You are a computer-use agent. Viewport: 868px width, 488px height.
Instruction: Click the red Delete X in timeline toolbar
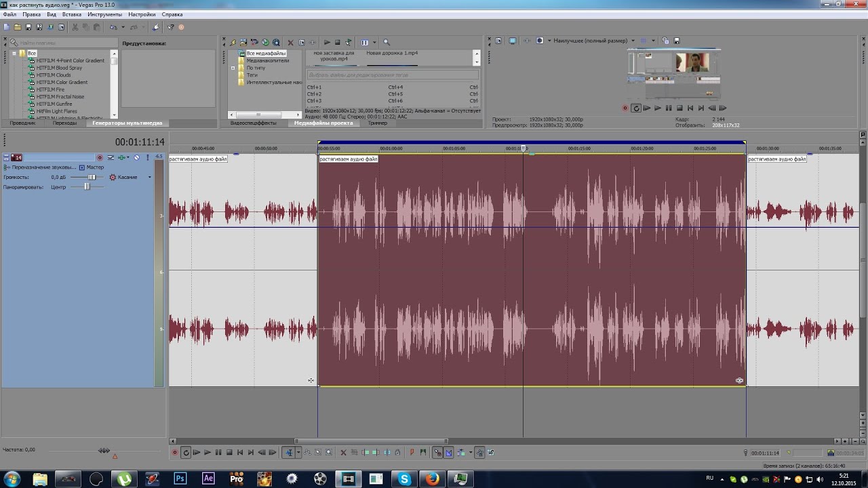tap(343, 453)
